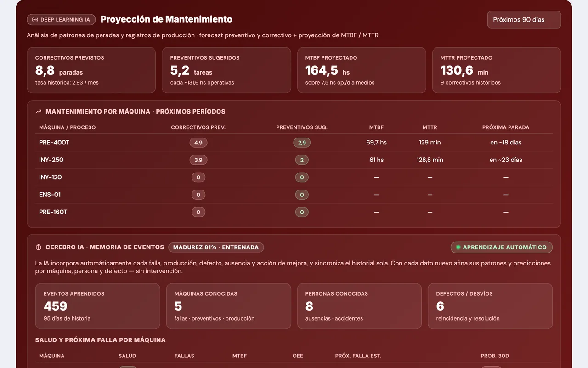Click the 0 preventivos pill for PRE-160T
The image size is (588, 368).
click(x=302, y=213)
